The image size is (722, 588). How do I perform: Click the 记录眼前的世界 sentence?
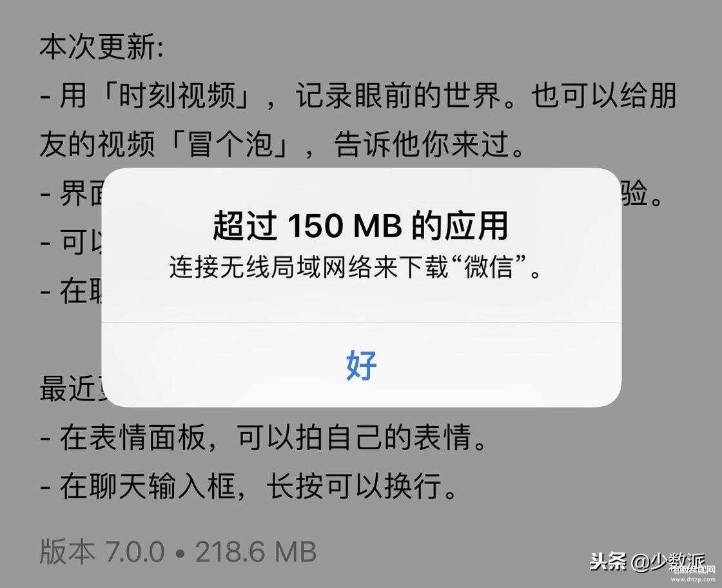point(398,96)
